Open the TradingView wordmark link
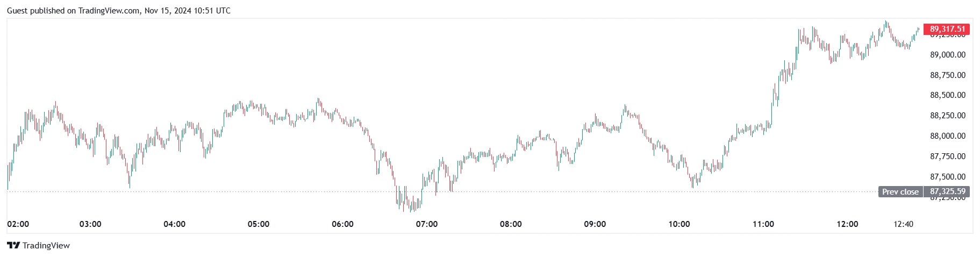980x257 pixels. [x=46, y=246]
